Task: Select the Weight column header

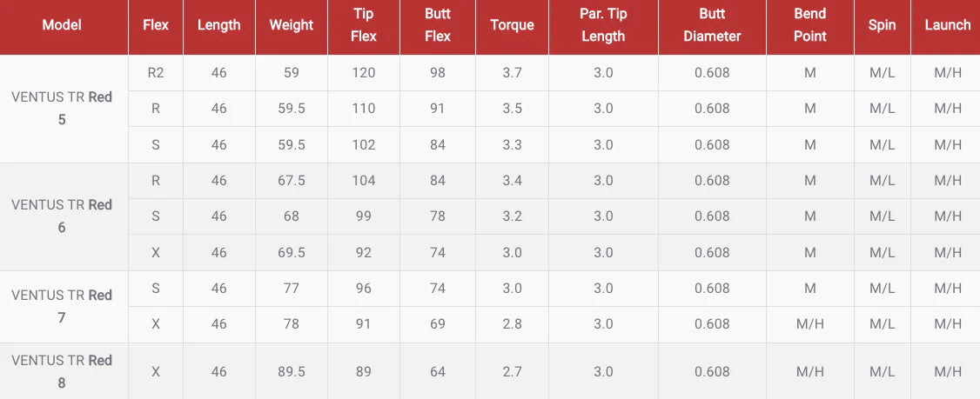Action: (x=291, y=25)
